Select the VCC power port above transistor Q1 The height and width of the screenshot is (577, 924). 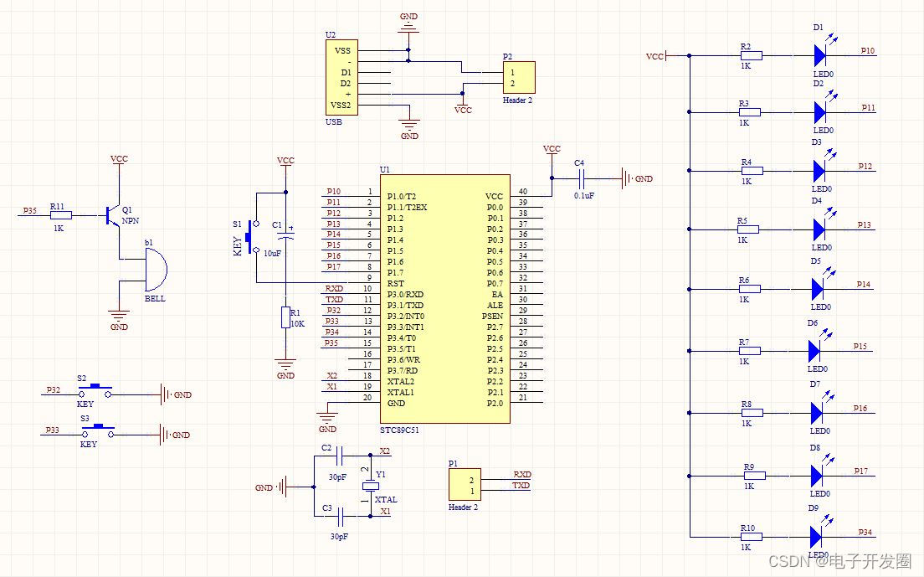119,160
